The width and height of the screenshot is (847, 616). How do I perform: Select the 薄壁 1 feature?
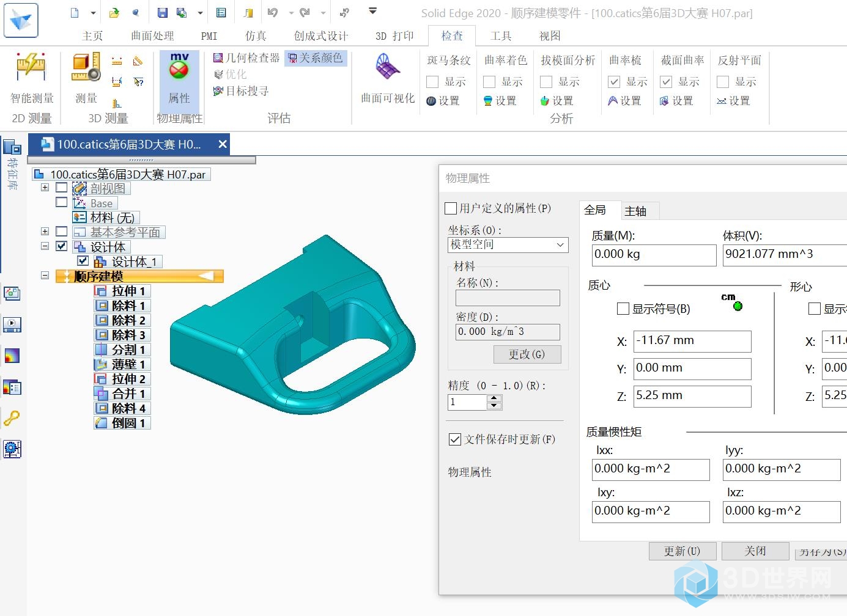coord(122,364)
